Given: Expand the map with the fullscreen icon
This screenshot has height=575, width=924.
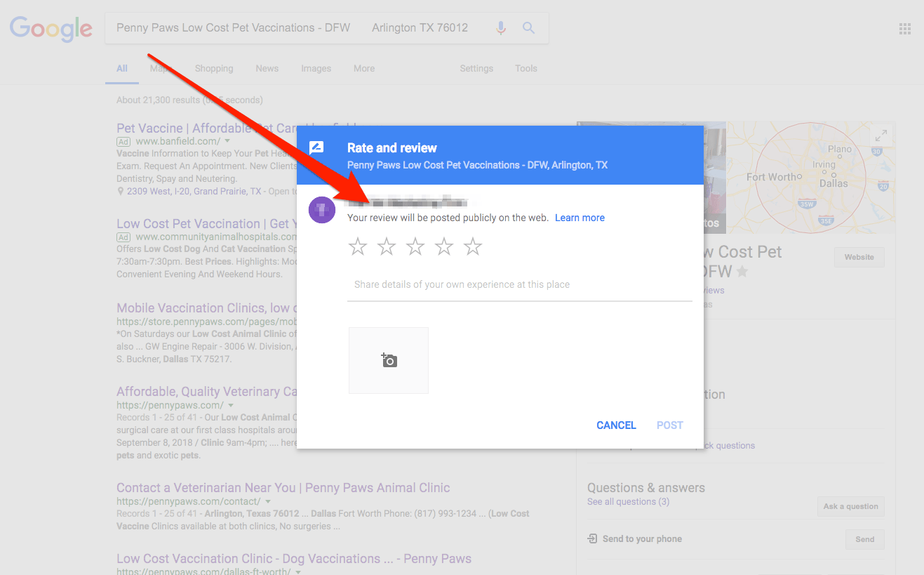Looking at the screenshot, I should 881,136.
